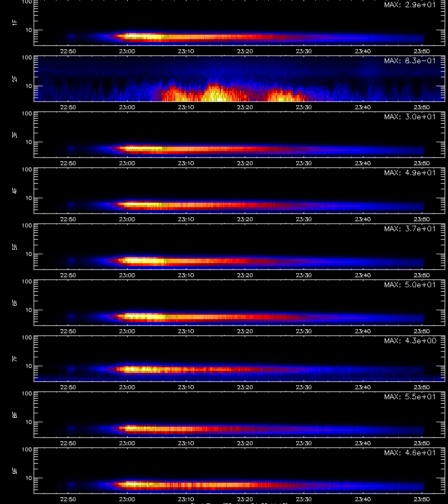Click the 100 y-axis label of 5F panel
This screenshot has width=448, height=504.
click(27, 226)
